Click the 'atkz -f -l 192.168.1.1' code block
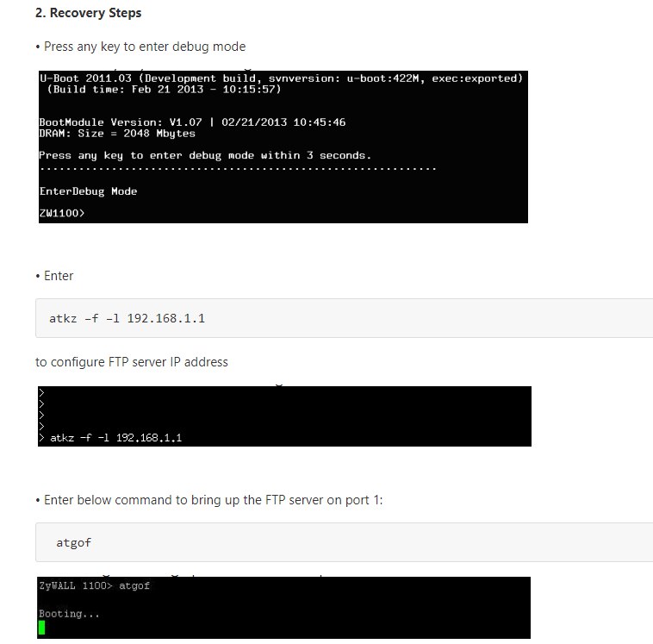The width and height of the screenshot is (653, 644). tap(344, 318)
